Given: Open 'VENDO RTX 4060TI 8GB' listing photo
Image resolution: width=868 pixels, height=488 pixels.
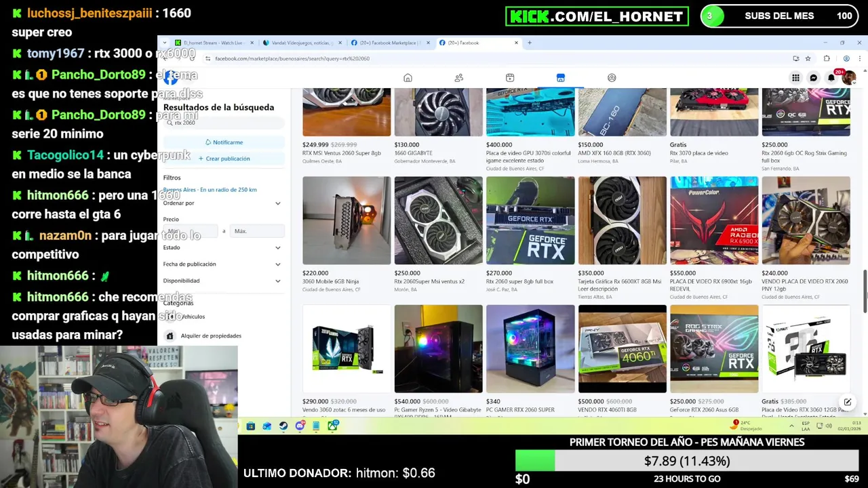Looking at the screenshot, I should pos(623,348).
